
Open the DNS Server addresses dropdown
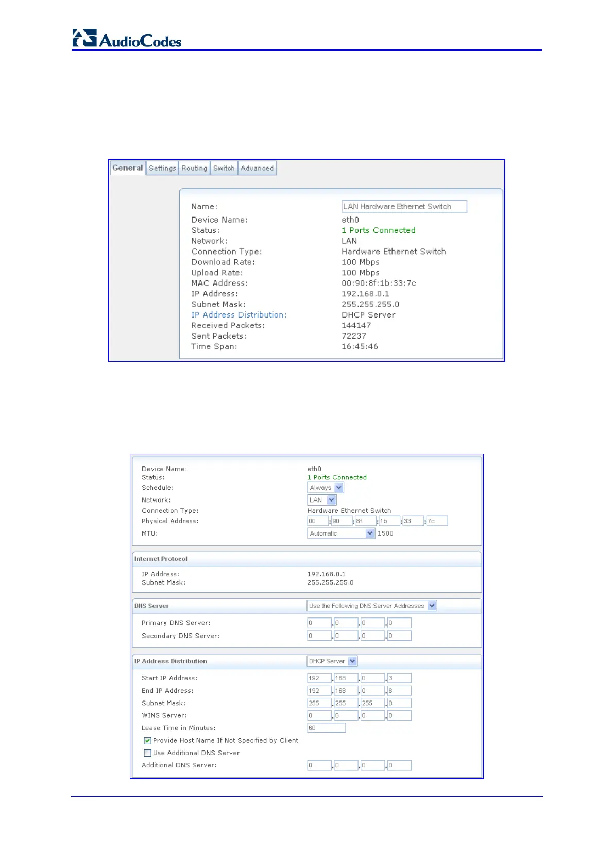click(x=372, y=606)
